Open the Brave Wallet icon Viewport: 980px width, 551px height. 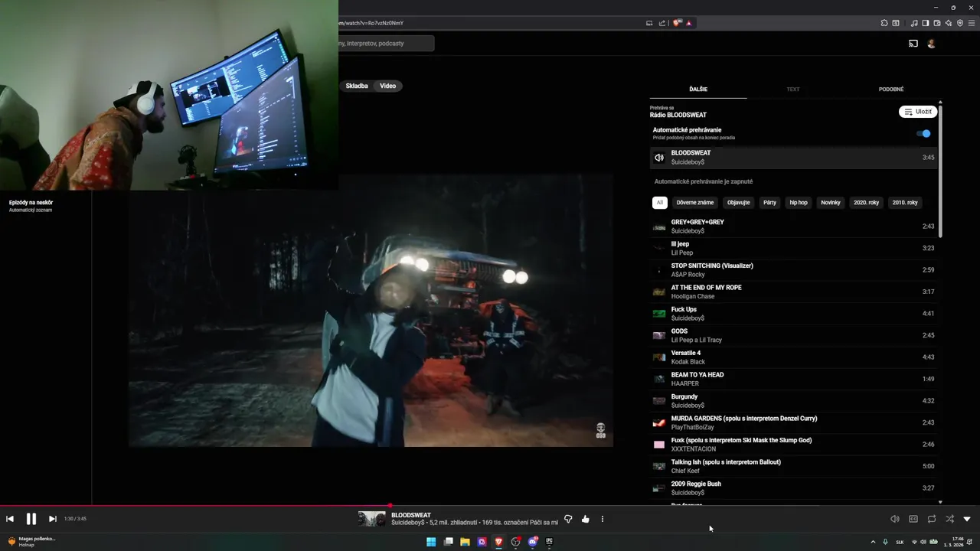click(x=936, y=23)
